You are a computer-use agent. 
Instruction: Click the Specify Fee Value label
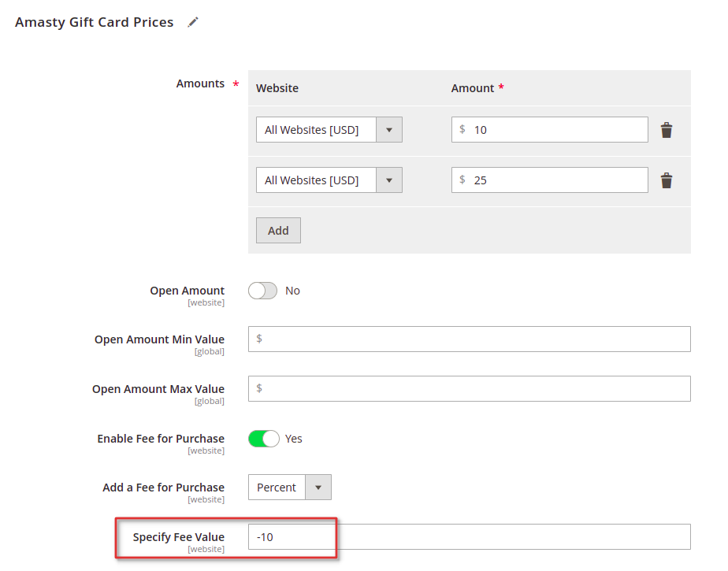click(x=179, y=537)
